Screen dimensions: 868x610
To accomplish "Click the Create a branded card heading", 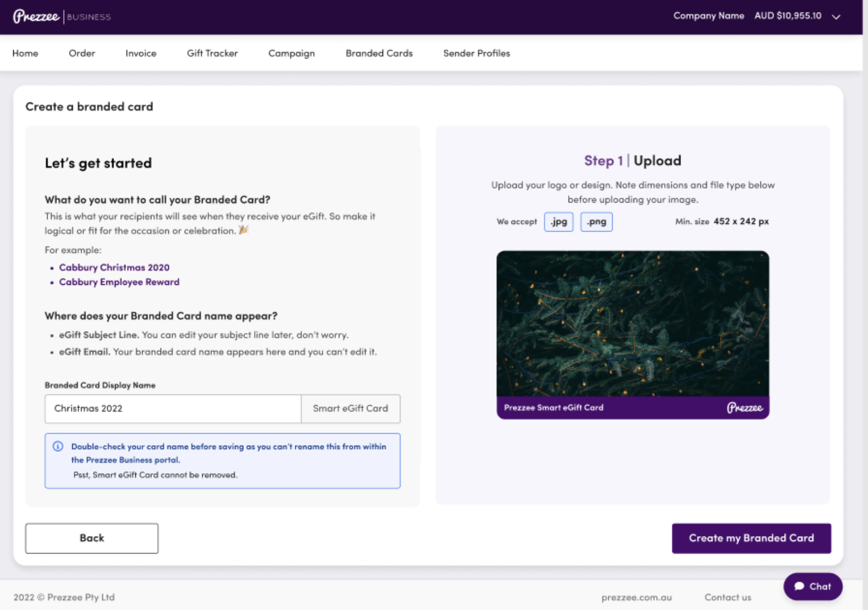I will (89, 107).
